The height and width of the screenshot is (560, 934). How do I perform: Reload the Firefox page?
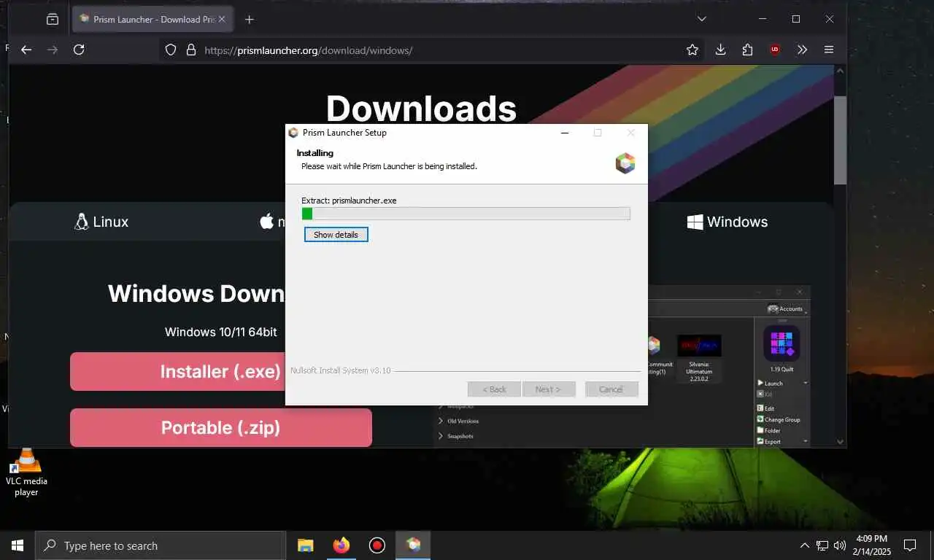(79, 50)
